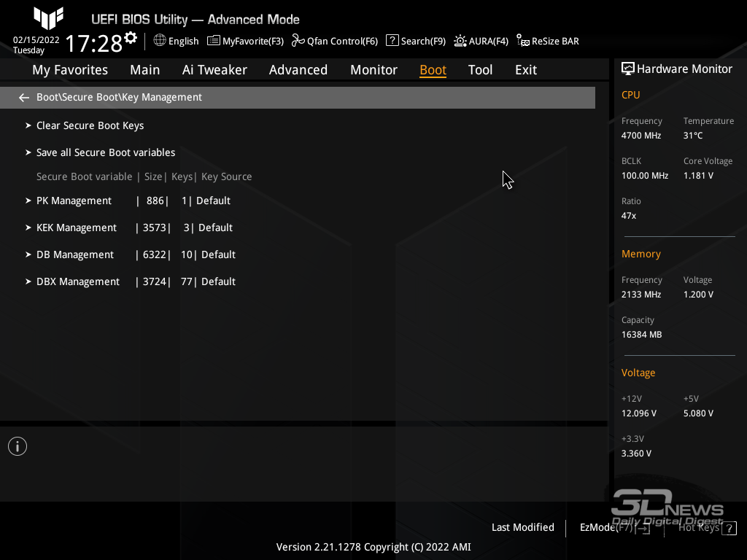Image resolution: width=747 pixels, height=560 pixels.
Task: Click the Hardware Monitor screen icon
Action: click(628, 69)
